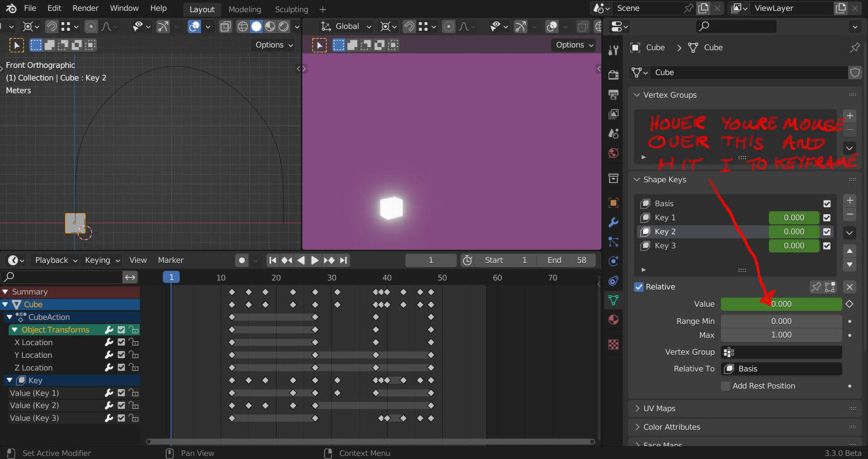Move the shape key up the list
Screen dimensions: 868x459
point(850,250)
